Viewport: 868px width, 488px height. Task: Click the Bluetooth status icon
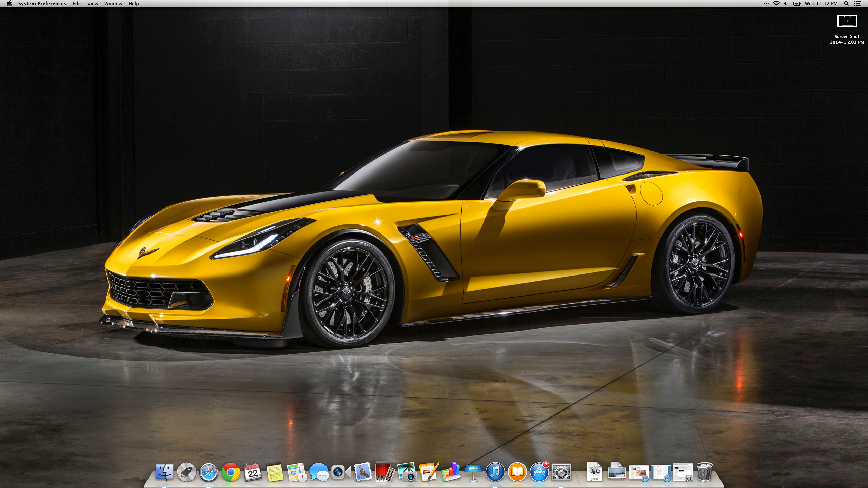[x=766, y=4]
